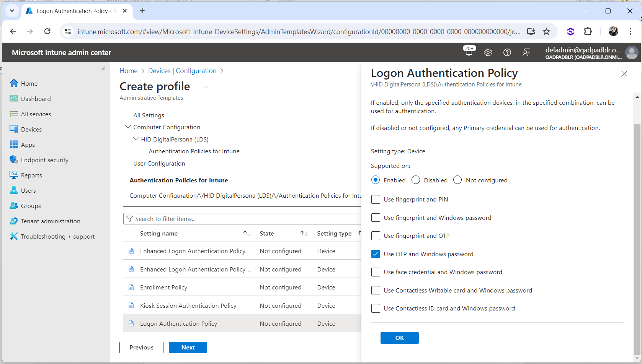Open Troubleshooting + support

click(x=57, y=236)
